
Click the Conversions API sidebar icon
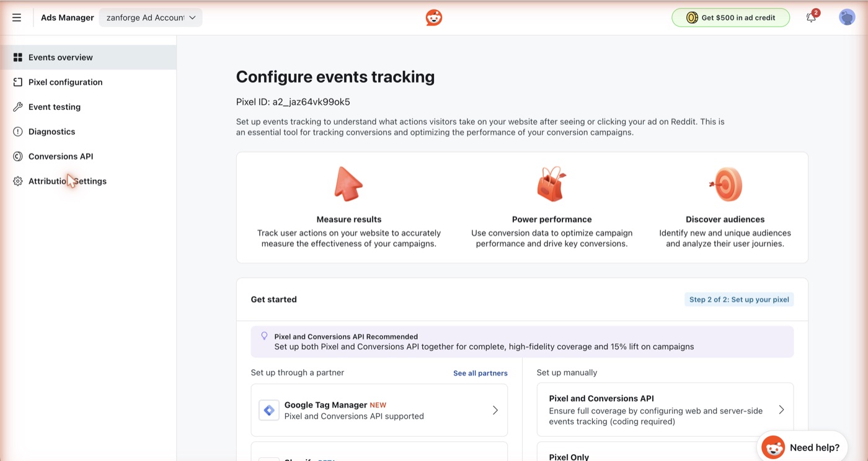coord(18,156)
